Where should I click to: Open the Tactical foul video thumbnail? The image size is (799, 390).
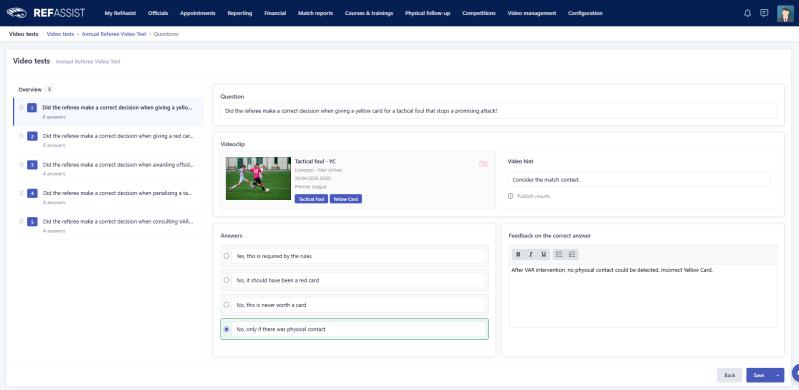(x=258, y=178)
